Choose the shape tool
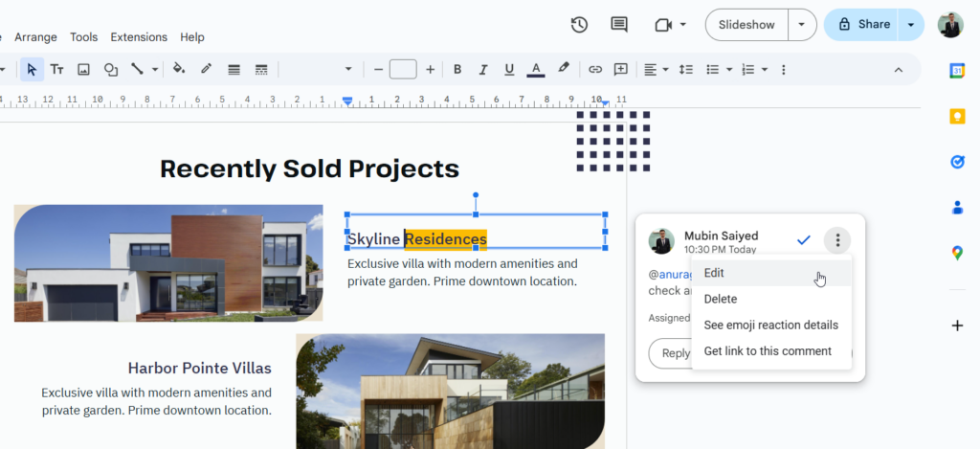This screenshot has height=449, width=980. (x=111, y=69)
